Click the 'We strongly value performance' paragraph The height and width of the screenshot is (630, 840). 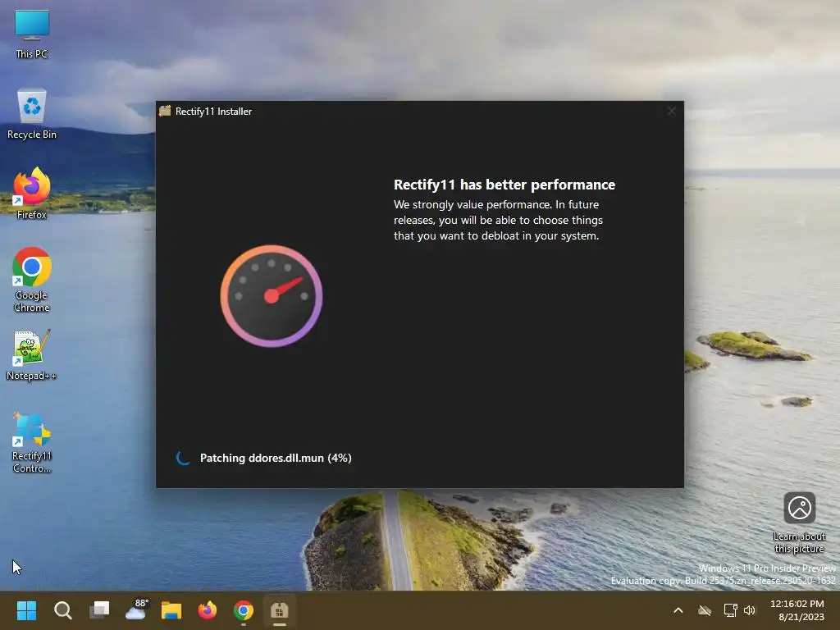click(498, 220)
